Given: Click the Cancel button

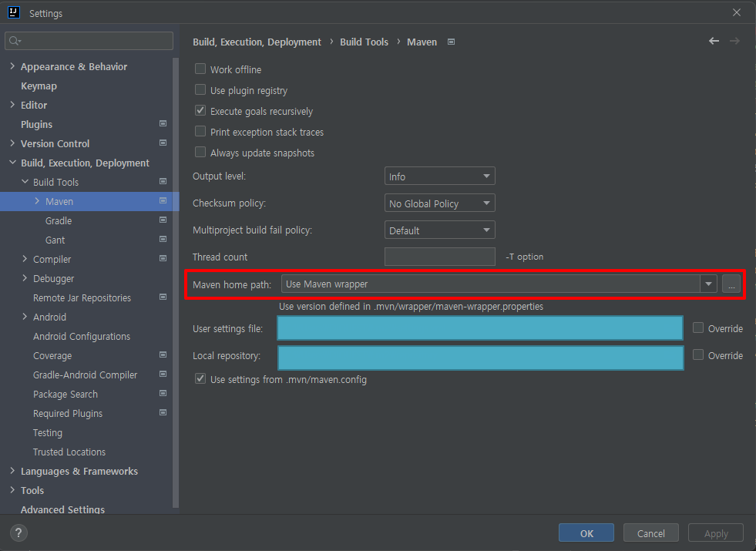Looking at the screenshot, I should (x=651, y=533).
